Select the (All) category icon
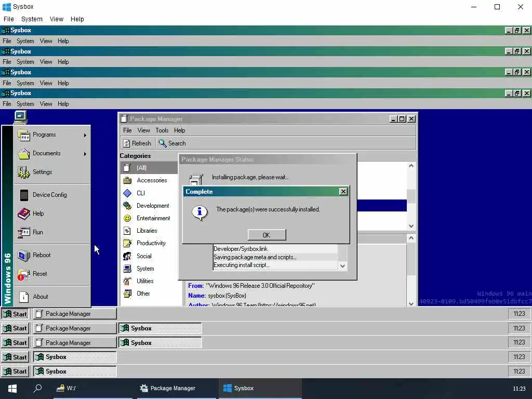532x399 pixels. [x=127, y=168]
